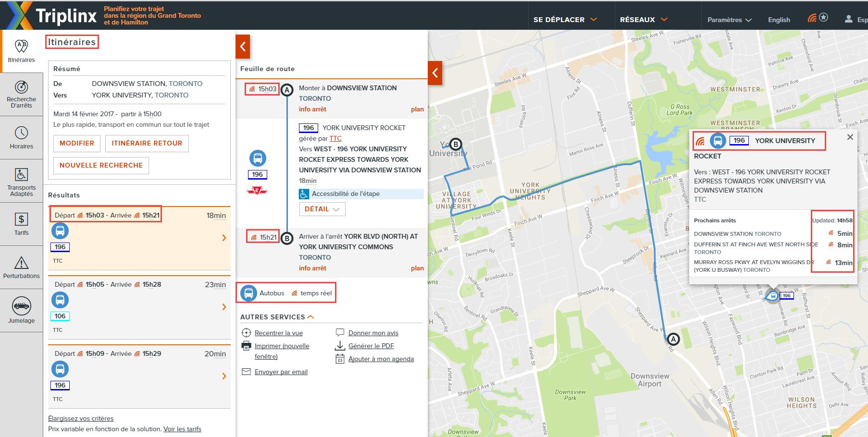Click Donner mon avis
The height and width of the screenshot is (437, 868).
(373, 333)
